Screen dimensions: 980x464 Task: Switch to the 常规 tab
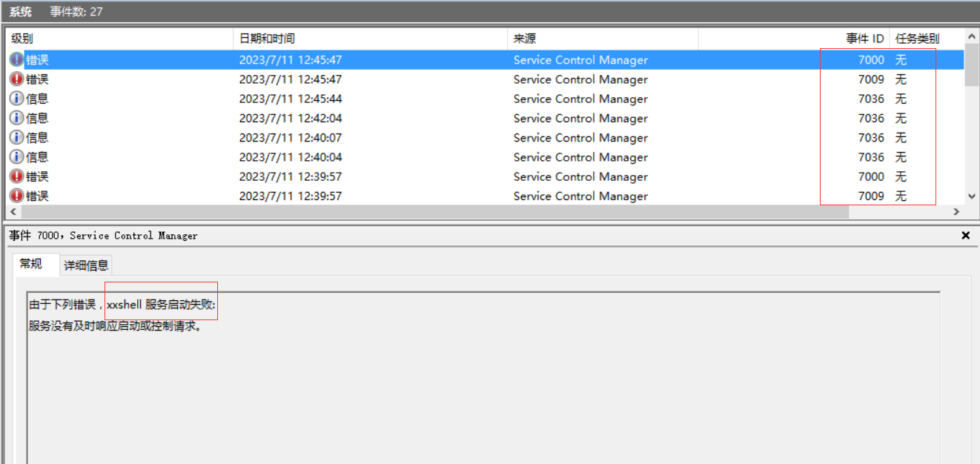[x=31, y=264]
